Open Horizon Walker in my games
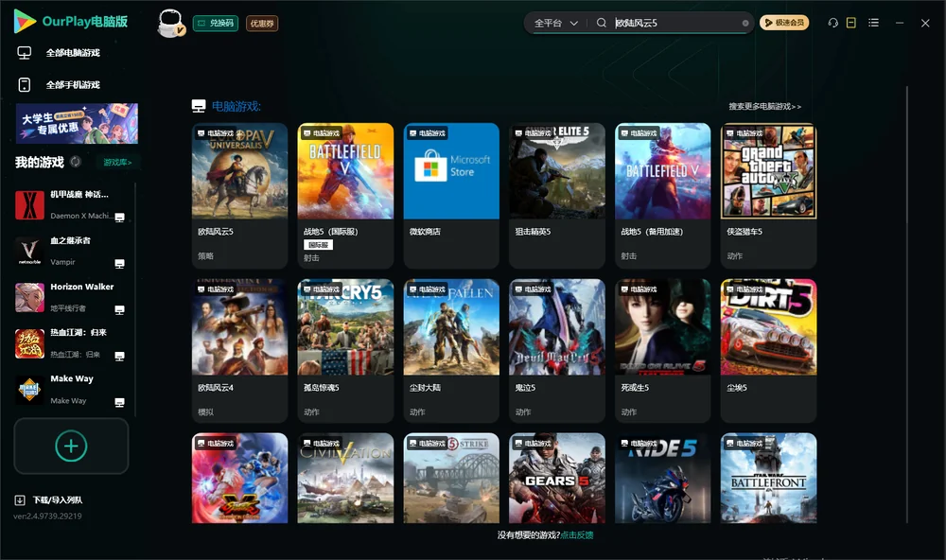The height and width of the screenshot is (560, 946). 69,297
